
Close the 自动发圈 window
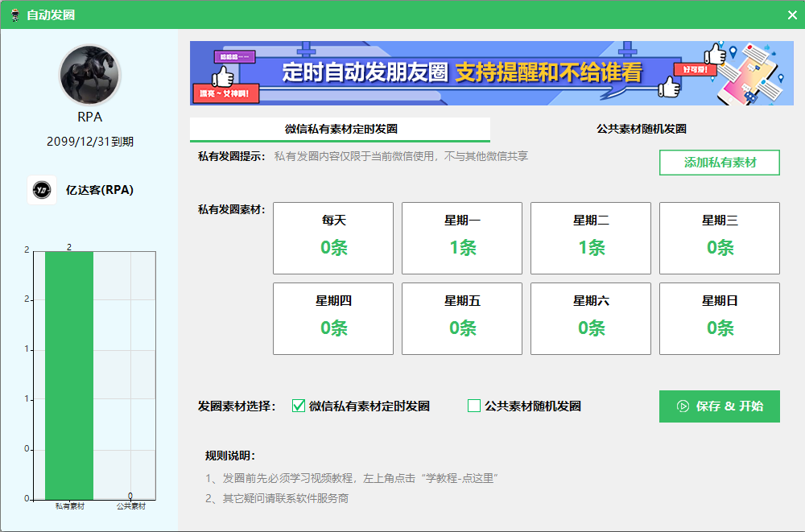click(x=791, y=14)
